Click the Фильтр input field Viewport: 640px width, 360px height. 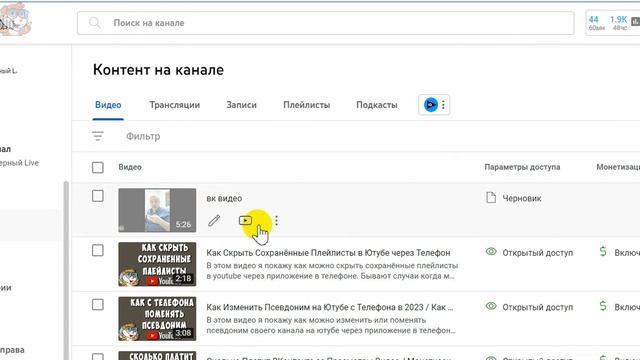click(x=143, y=136)
